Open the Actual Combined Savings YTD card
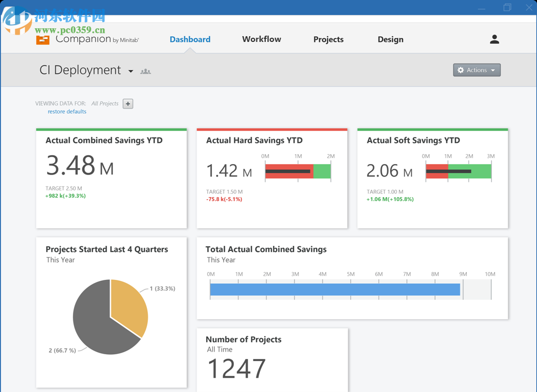This screenshot has height=392, width=537. pos(111,178)
